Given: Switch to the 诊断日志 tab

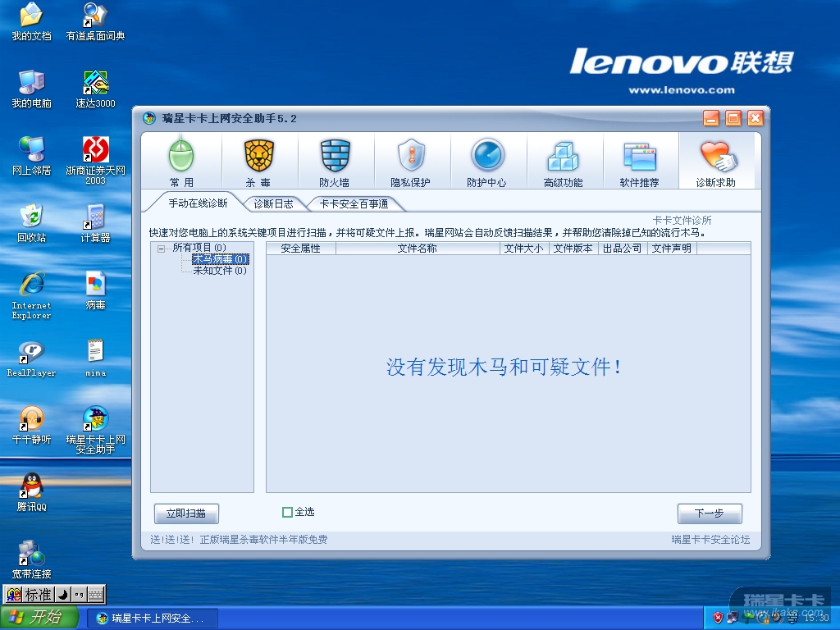Looking at the screenshot, I should click(273, 204).
